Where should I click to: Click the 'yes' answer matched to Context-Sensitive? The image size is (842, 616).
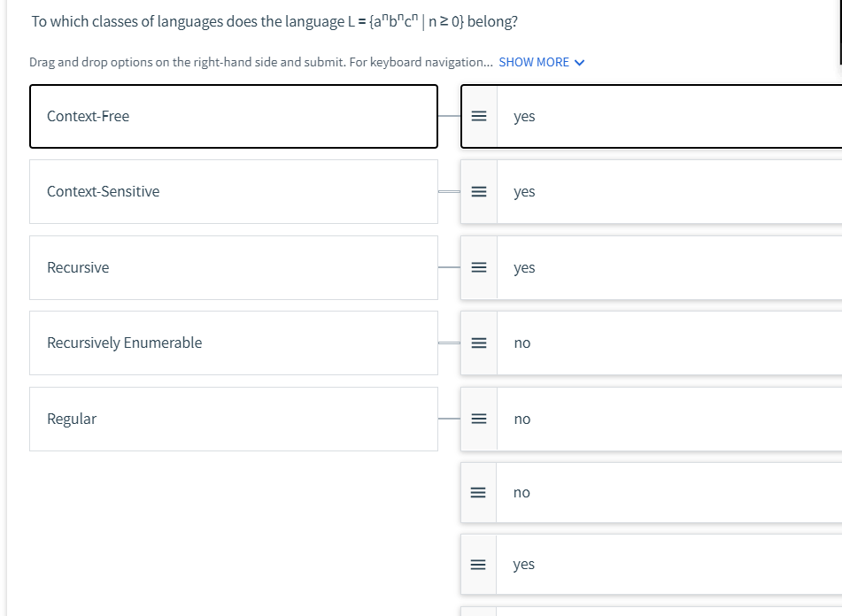[524, 191]
